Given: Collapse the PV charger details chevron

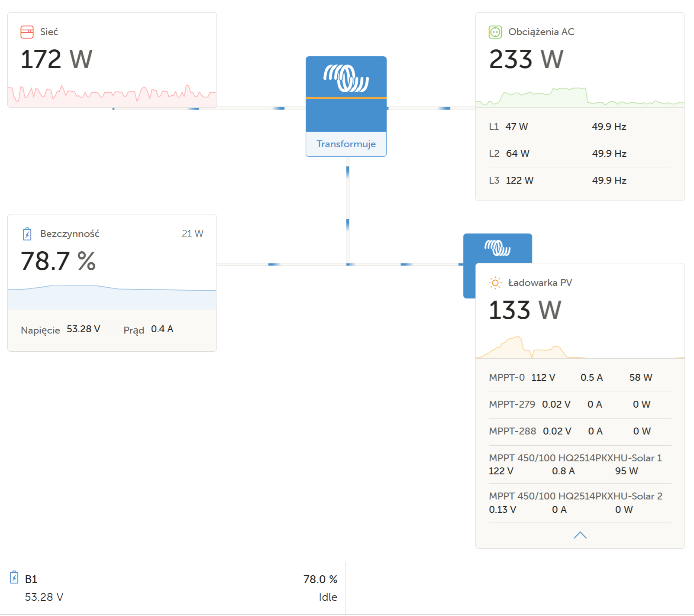Looking at the screenshot, I should point(580,535).
